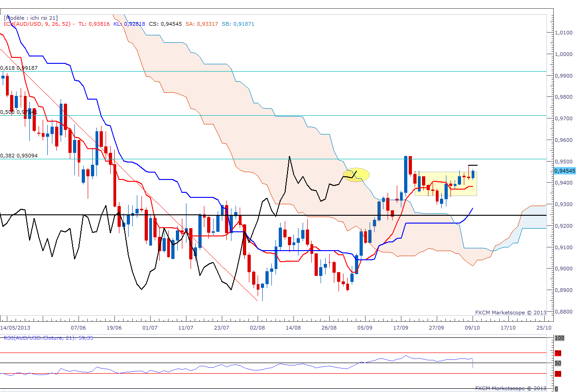Screen dimensions: 580x392
Task: Click the 0,9000 price axis label
Action: [x=564, y=269]
